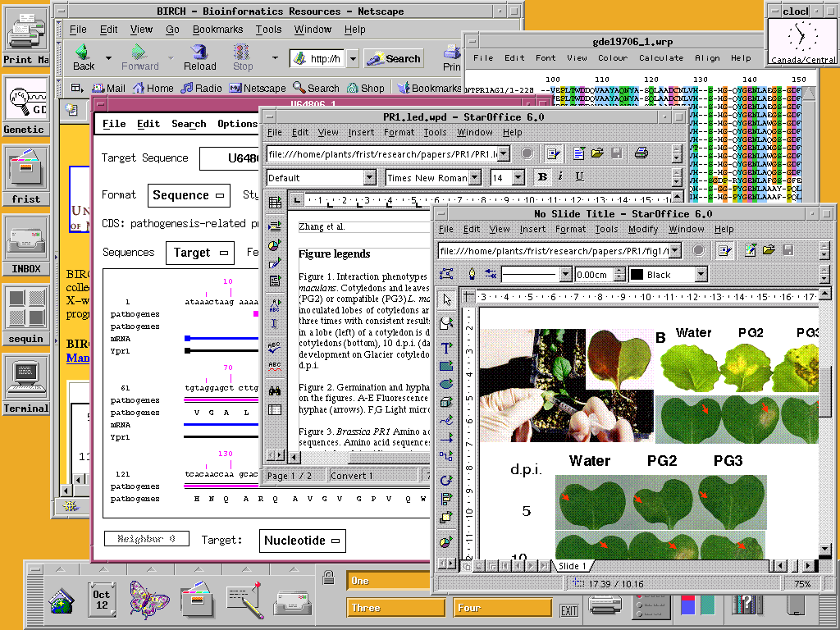This screenshot has width=840, height=630.
Task: Click the Spellcheck ABC checkmark icon in Writer
Action: pyautogui.click(x=275, y=347)
